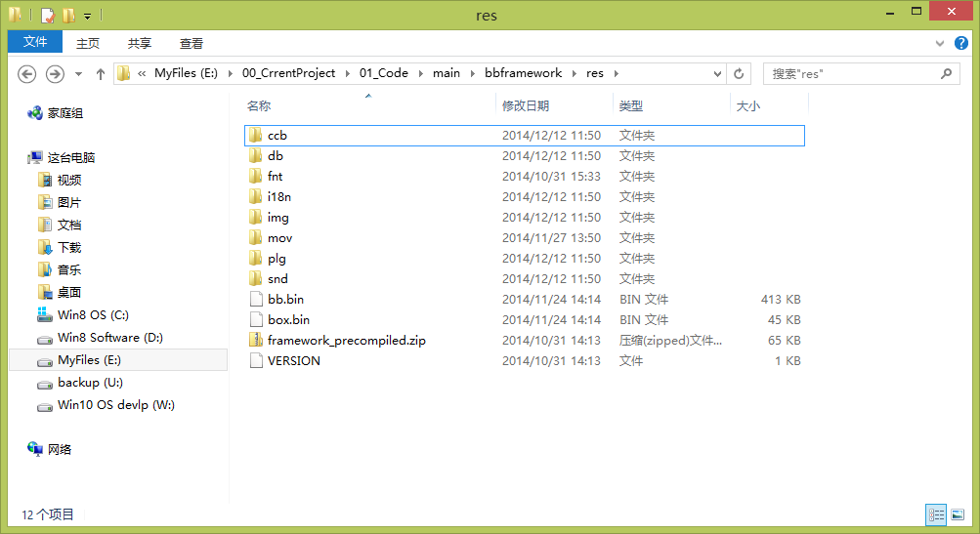This screenshot has width=980, height=534.
Task: Select the img folder icon
Action: (255, 218)
